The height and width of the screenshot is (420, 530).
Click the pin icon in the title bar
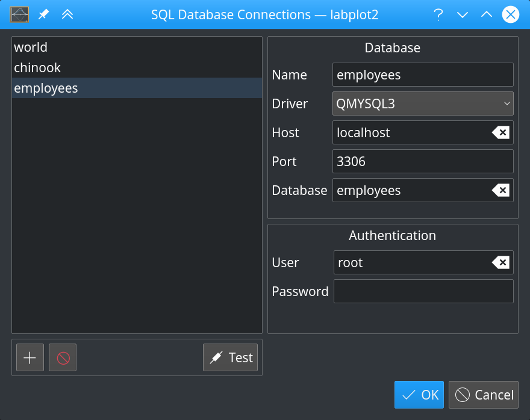44,14
